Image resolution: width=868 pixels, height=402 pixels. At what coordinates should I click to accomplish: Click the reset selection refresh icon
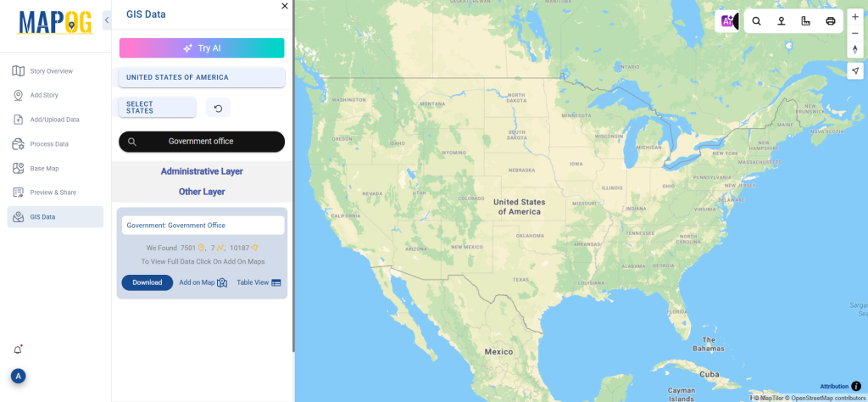tap(218, 108)
